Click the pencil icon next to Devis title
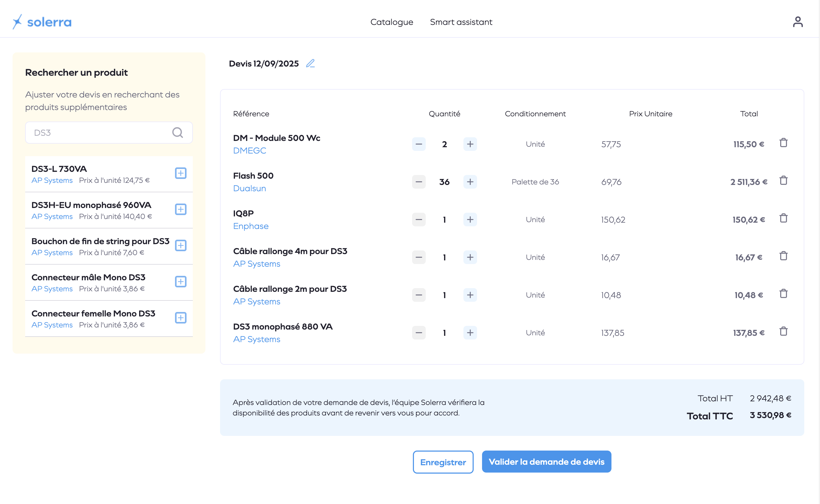This screenshot has height=504, width=820. pyautogui.click(x=310, y=63)
